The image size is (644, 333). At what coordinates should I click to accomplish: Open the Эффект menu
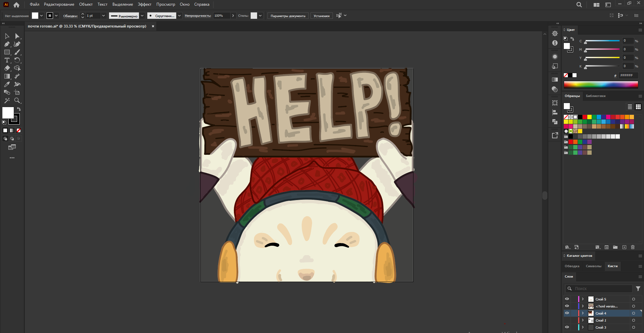click(145, 4)
